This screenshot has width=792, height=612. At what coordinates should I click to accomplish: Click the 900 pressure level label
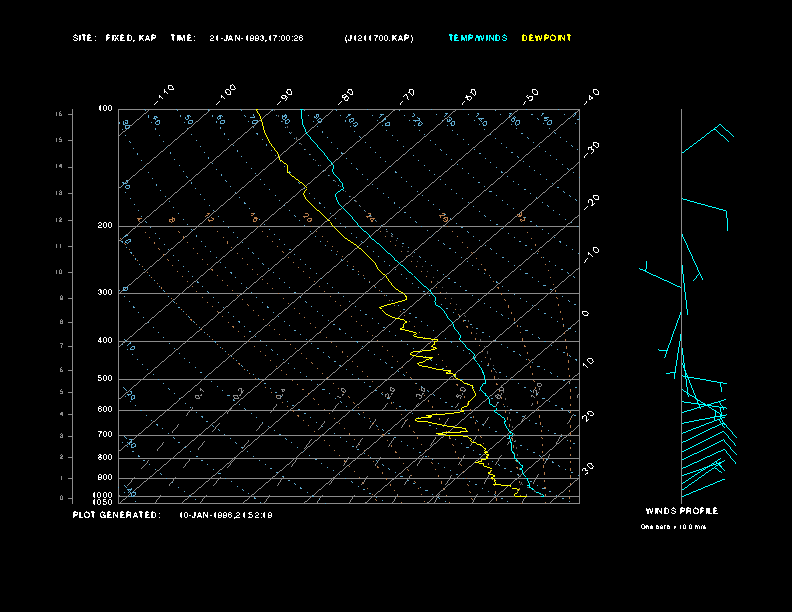coord(105,478)
